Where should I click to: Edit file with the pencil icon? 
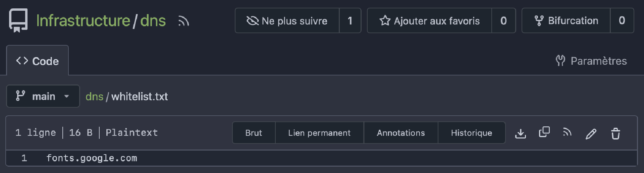(591, 133)
